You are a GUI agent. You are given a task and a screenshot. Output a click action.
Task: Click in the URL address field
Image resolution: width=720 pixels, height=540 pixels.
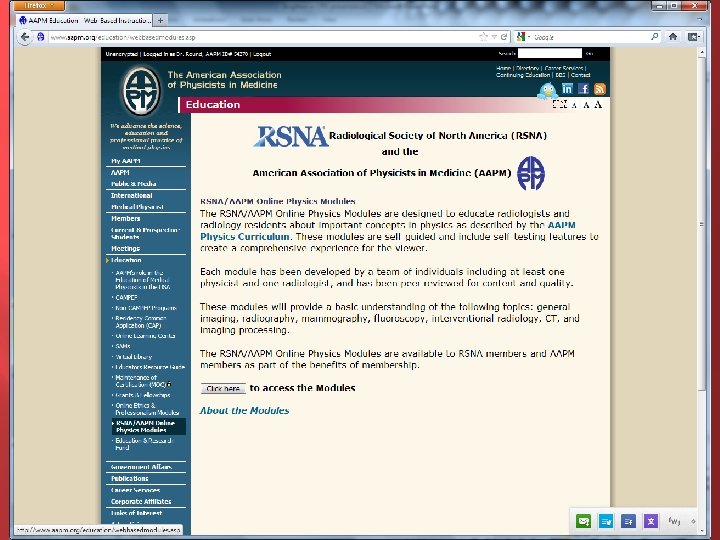(x=262, y=37)
